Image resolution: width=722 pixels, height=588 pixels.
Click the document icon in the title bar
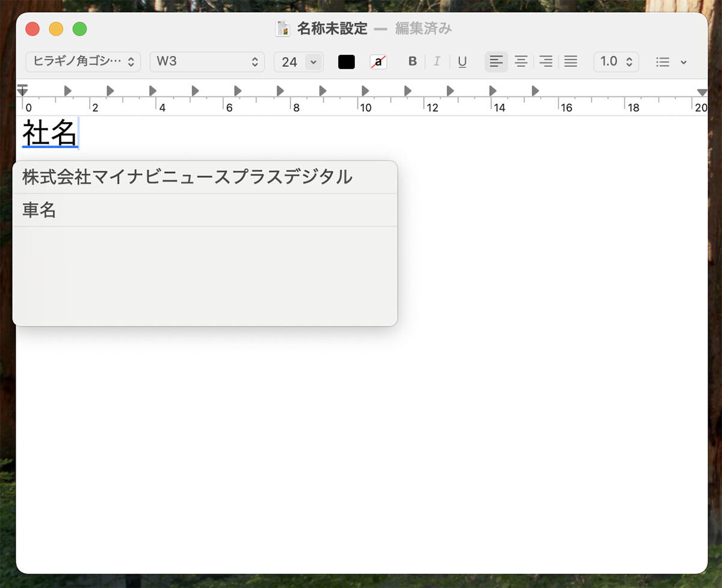[282, 28]
